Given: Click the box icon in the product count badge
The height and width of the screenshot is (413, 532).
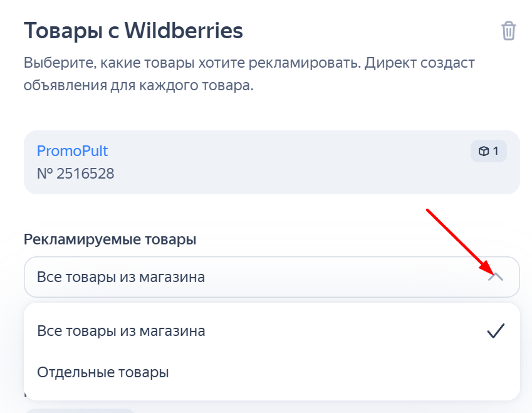Looking at the screenshot, I should [484, 151].
